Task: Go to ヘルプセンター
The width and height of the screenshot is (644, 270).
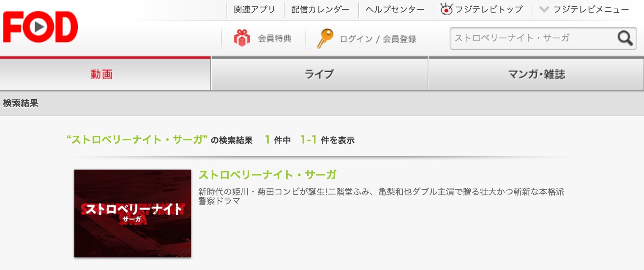Action: tap(395, 10)
